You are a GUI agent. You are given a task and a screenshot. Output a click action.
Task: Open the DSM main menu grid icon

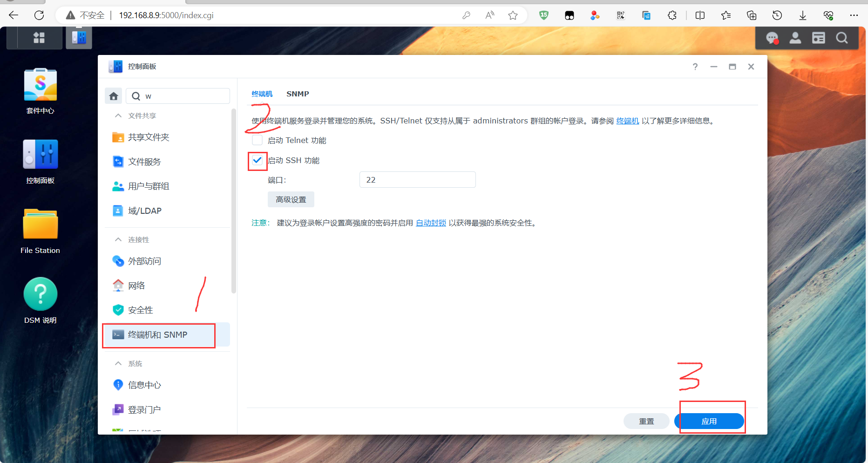[39, 38]
